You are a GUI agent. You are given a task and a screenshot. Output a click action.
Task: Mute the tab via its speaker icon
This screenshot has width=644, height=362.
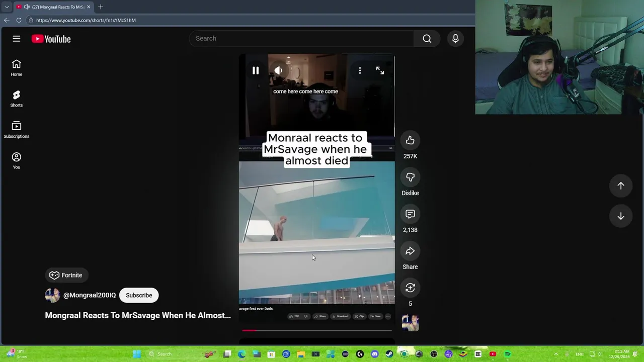27,7
